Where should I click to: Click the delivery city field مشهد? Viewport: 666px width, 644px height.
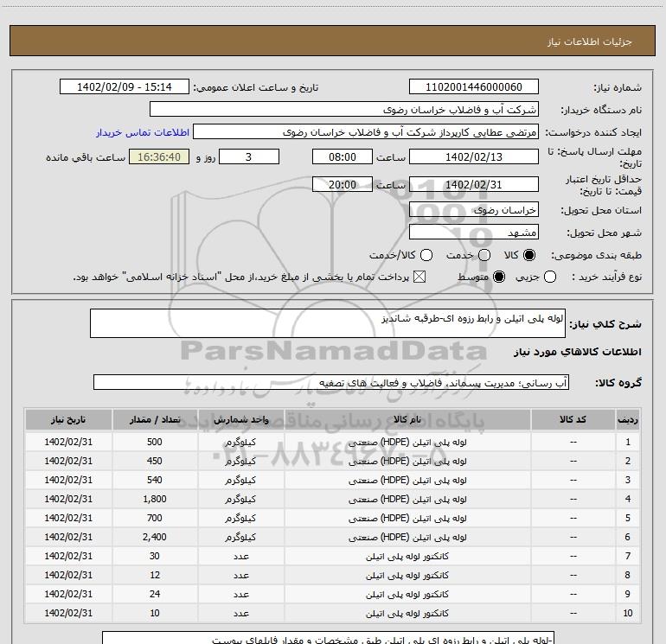[x=474, y=232]
